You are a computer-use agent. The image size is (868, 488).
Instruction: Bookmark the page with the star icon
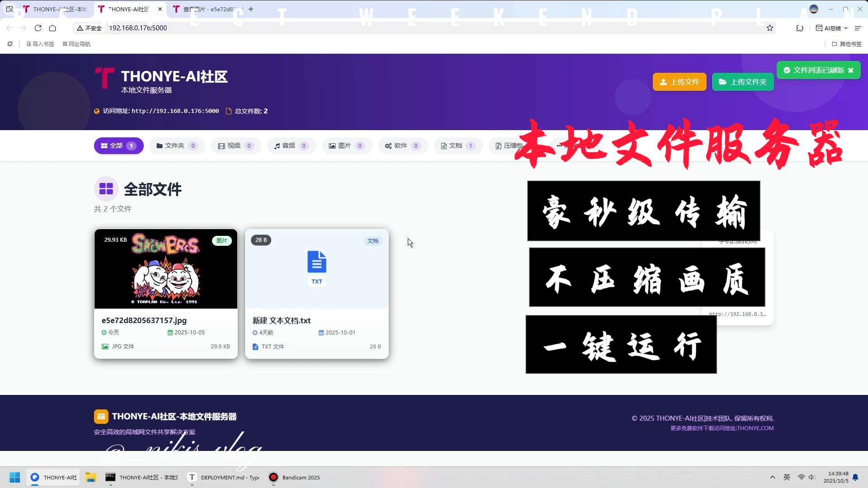[769, 28]
